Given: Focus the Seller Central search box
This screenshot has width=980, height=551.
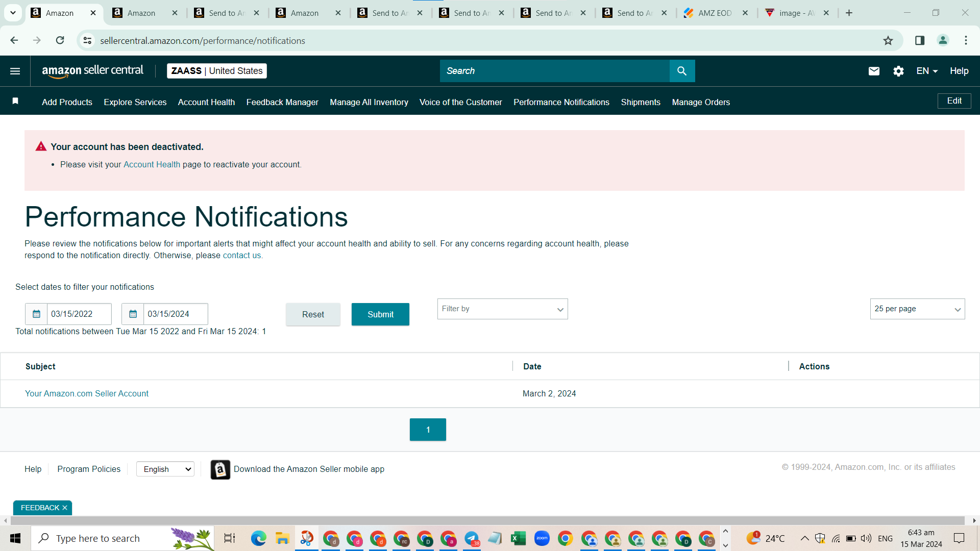Looking at the screenshot, I should pos(555,71).
